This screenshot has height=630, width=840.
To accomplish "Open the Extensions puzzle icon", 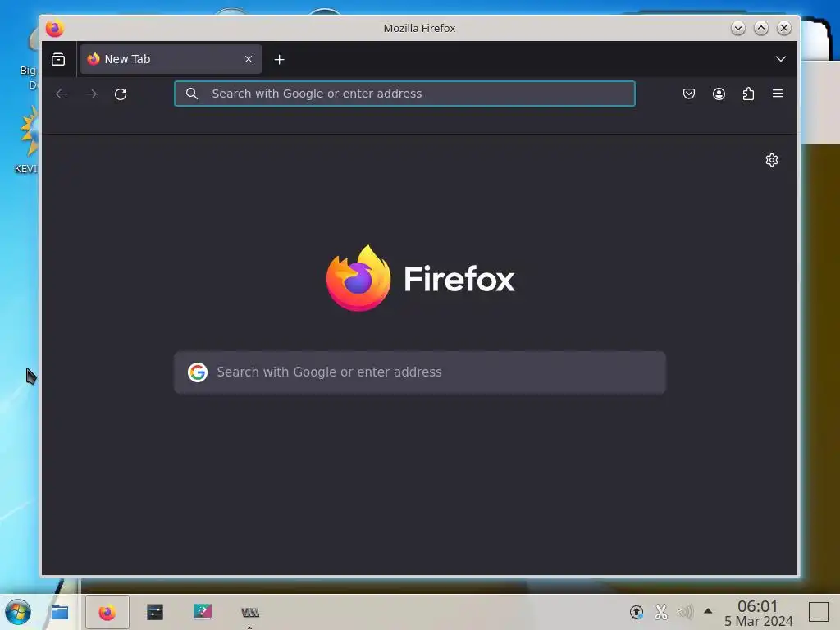I will (748, 94).
